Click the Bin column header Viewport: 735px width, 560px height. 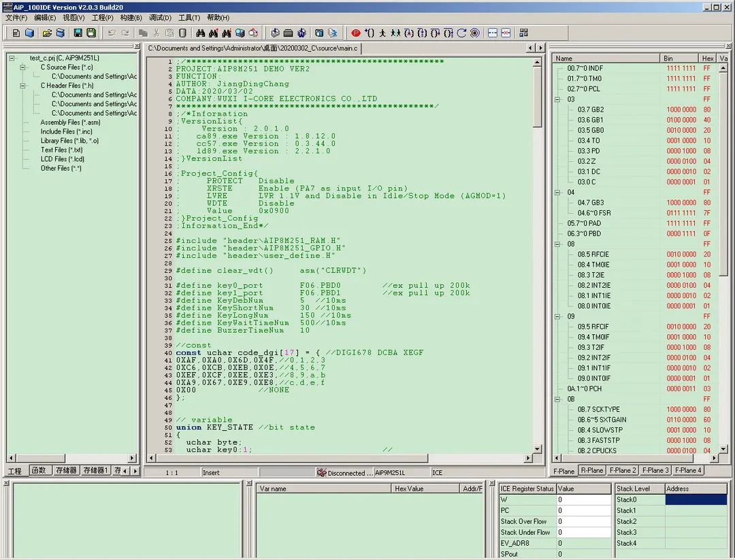coord(679,59)
